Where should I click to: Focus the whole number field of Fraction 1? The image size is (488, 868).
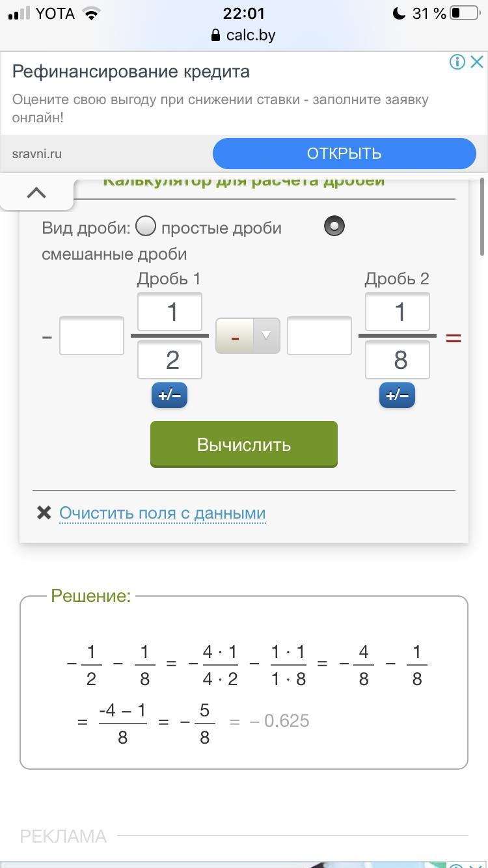tap(92, 336)
